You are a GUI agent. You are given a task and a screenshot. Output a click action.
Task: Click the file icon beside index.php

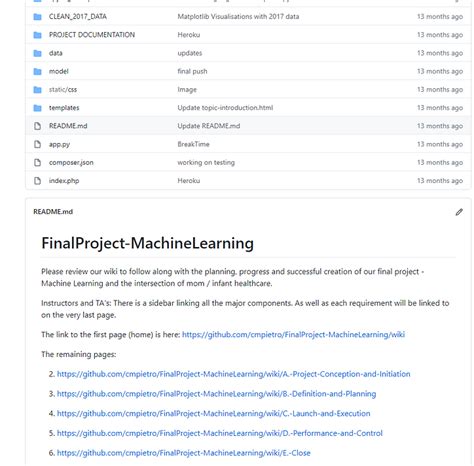(38, 181)
